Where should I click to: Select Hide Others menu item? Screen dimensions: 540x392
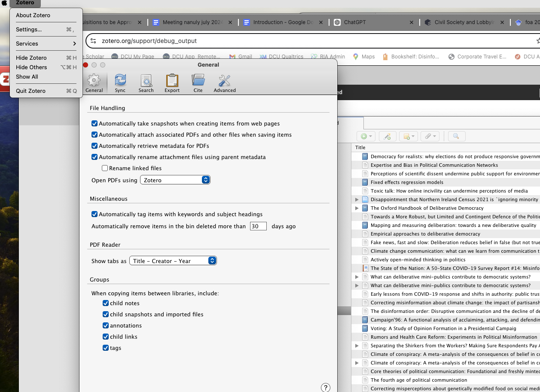click(46, 67)
